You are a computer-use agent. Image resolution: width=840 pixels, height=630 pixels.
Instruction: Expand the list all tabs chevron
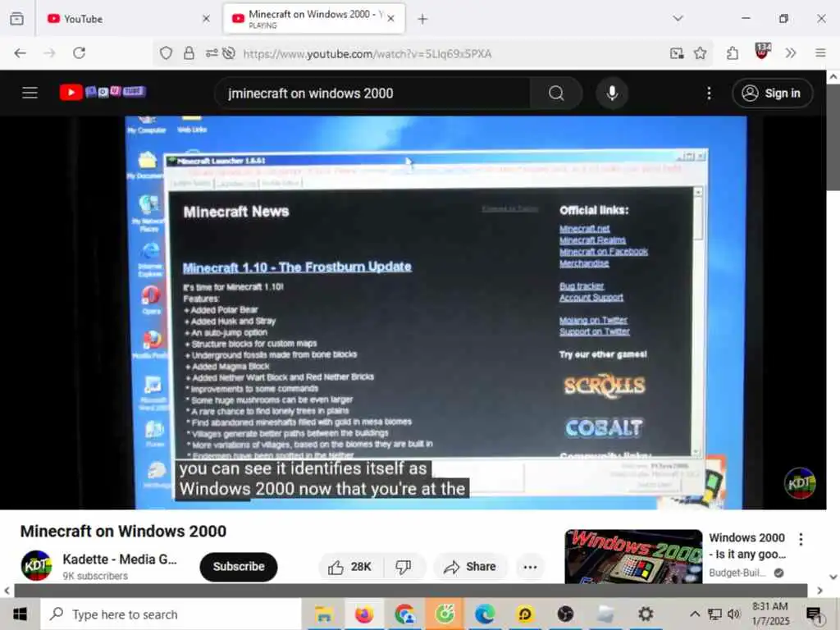click(x=678, y=19)
